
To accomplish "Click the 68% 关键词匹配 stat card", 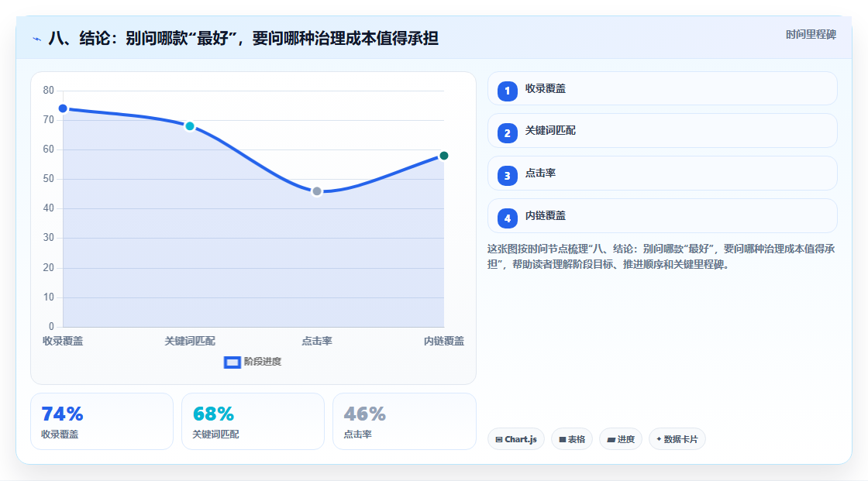I will click(253, 421).
